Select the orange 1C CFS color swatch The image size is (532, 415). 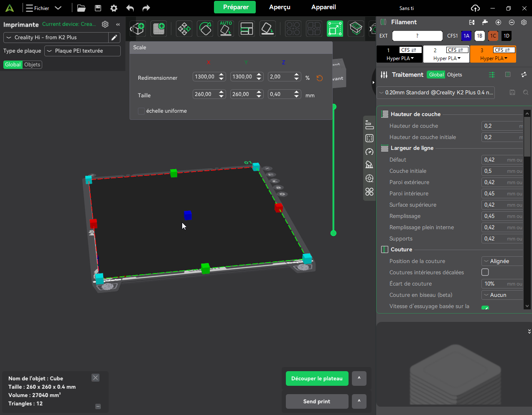coord(493,36)
